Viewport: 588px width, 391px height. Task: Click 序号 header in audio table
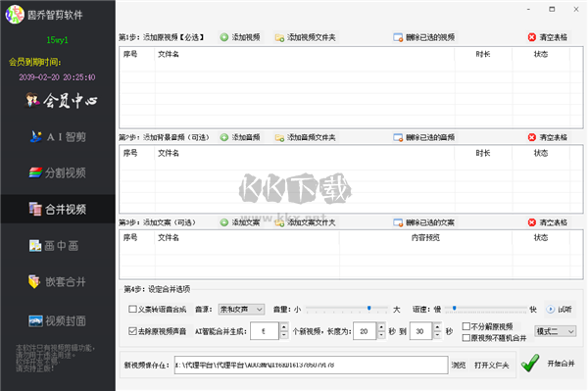(130, 153)
